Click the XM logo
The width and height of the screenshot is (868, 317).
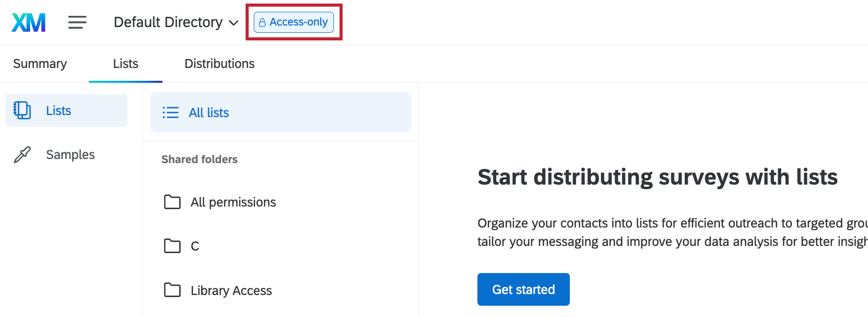[28, 22]
